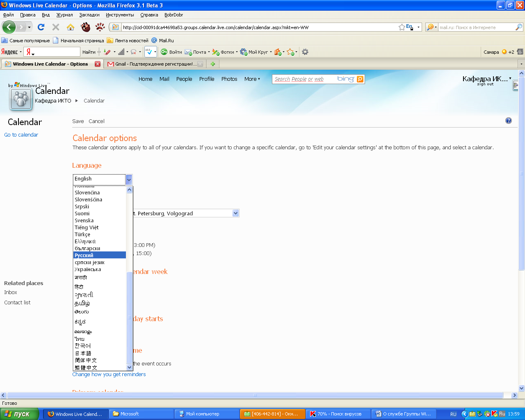
Task: Close the Windows Live Calendar tab
Action: 98,64
